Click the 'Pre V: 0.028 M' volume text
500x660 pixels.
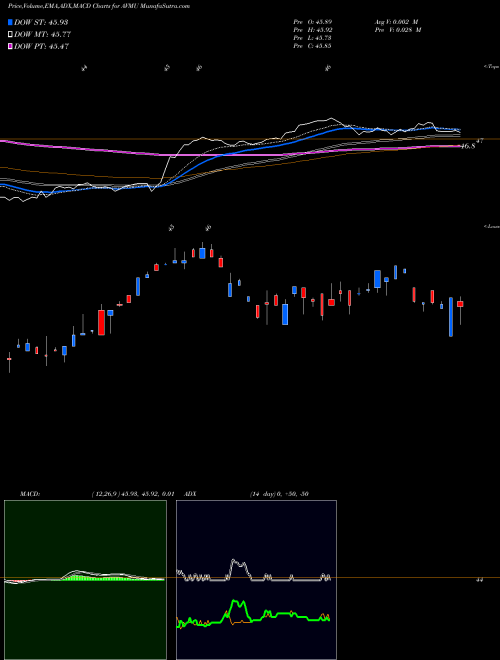398,30
